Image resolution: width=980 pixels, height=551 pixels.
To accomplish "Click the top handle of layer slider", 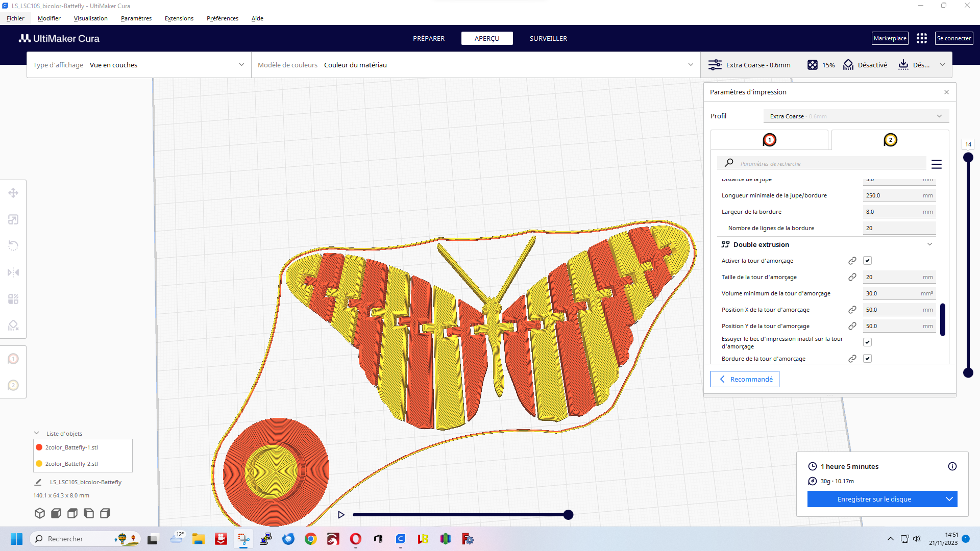I will pos(968,158).
